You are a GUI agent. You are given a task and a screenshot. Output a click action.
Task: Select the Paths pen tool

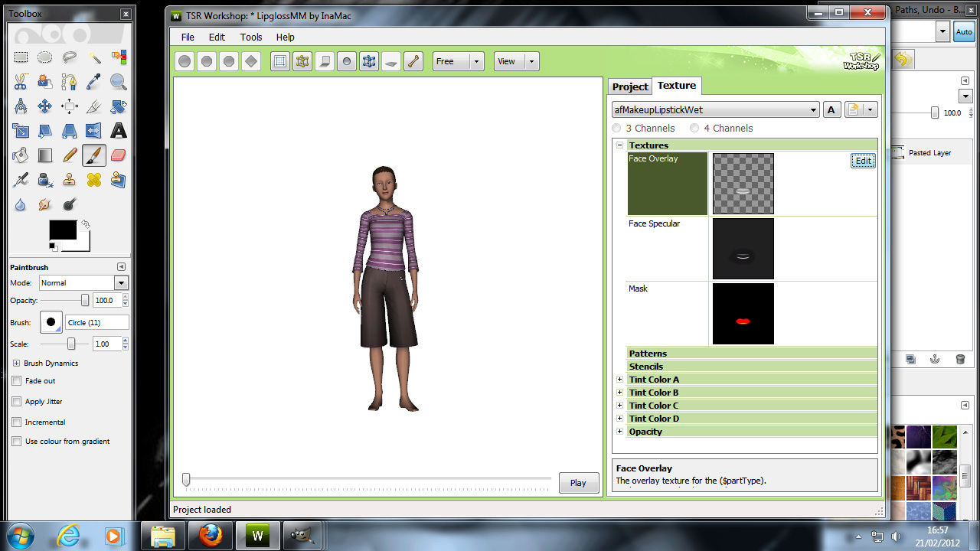(x=70, y=82)
